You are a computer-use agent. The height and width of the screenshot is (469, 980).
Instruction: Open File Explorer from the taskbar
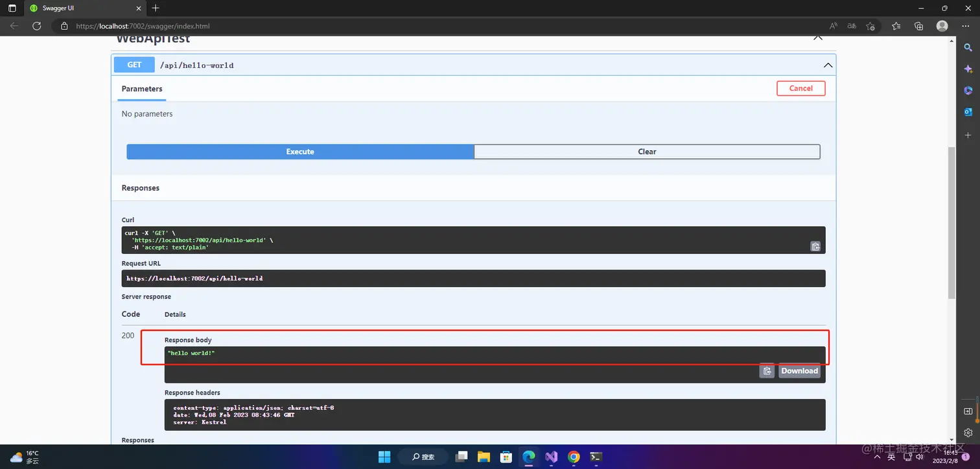(484, 457)
